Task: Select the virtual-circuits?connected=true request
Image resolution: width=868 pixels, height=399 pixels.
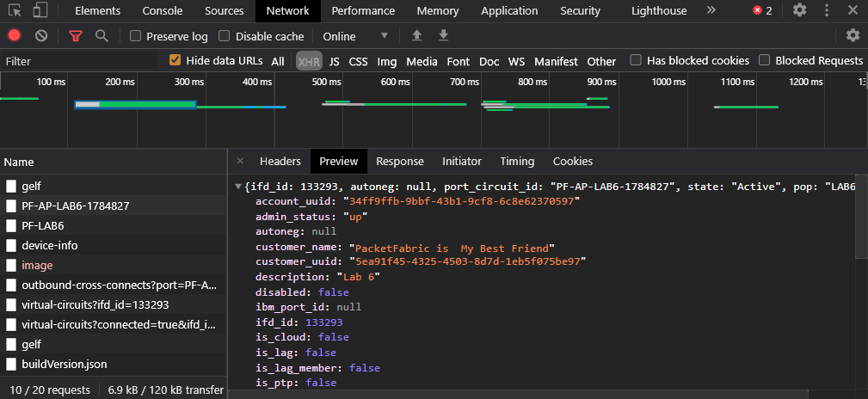Action: (x=113, y=324)
